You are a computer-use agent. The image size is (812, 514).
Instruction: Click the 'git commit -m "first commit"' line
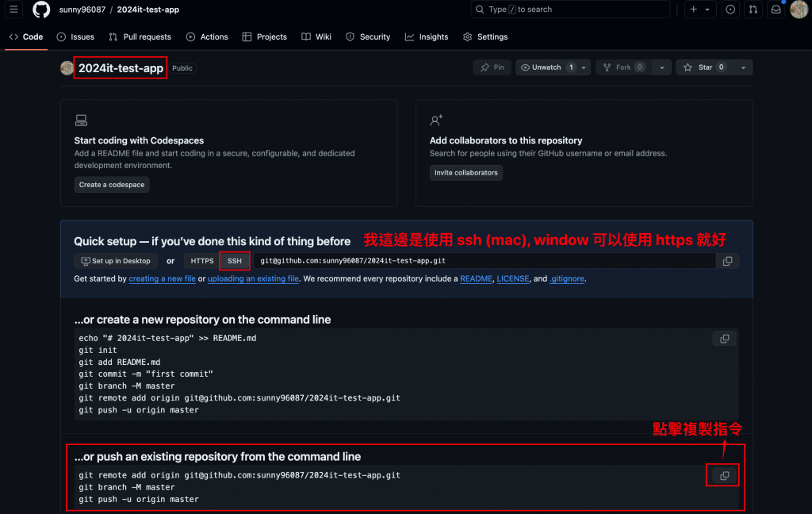[146, 374]
